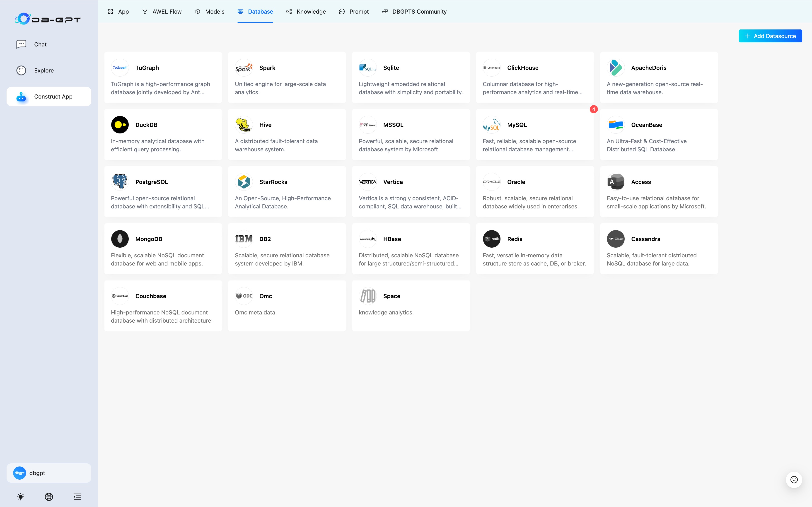Click the DuckDB yellow-dot logo icon
Viewport: 812px width, 507px height.
coord(120,125)
